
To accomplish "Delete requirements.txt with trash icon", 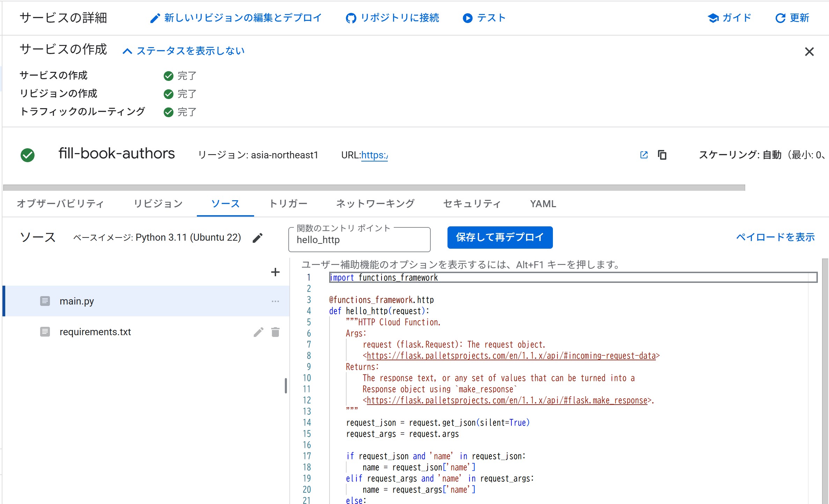I will [x=275, y=332].
